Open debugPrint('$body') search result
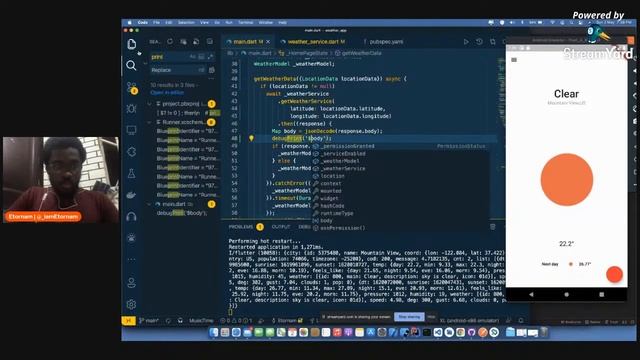The width and height of the screenshot is (640, 360). (182, 213)
